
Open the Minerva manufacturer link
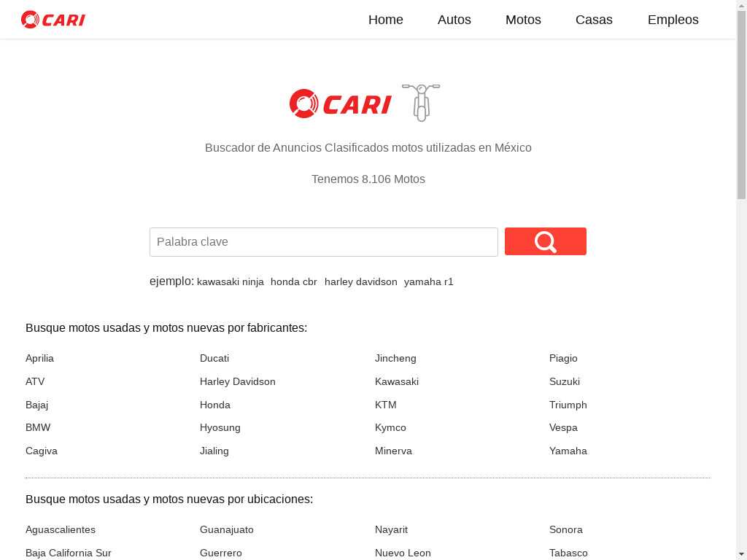click(393, 451)
